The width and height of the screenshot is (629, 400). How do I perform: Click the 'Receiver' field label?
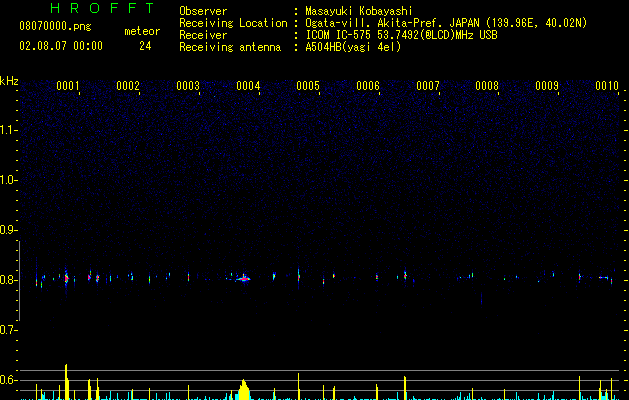203,35
